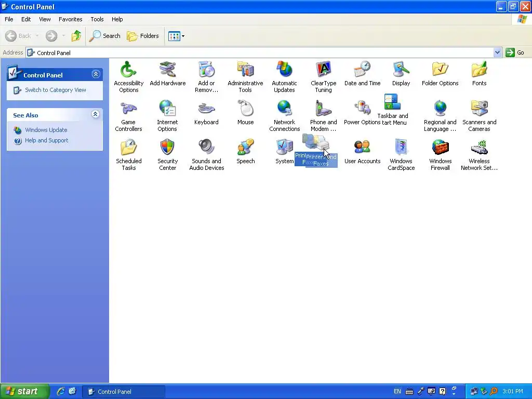
Task: Open the Windows Update link
Action: 46,130
